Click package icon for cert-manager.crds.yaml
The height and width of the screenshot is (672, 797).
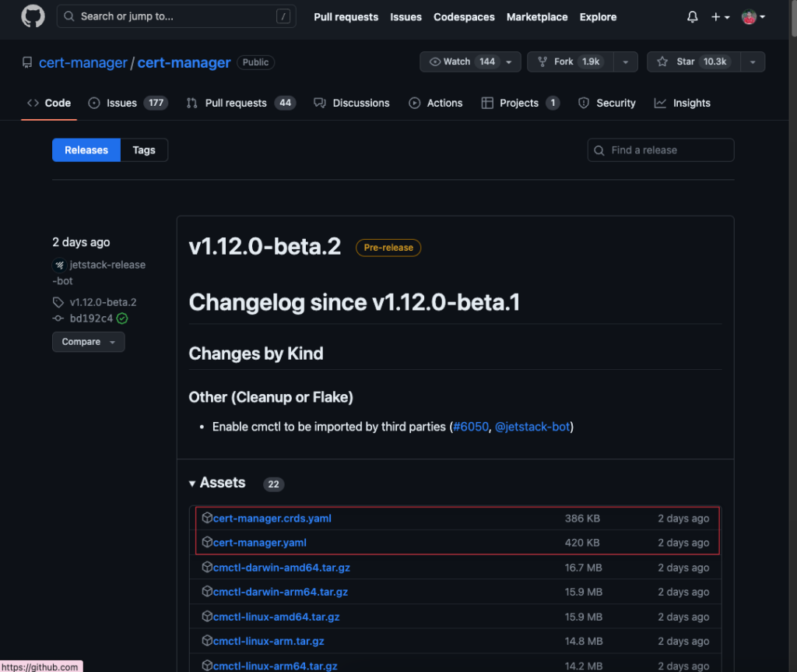(207, 518)
